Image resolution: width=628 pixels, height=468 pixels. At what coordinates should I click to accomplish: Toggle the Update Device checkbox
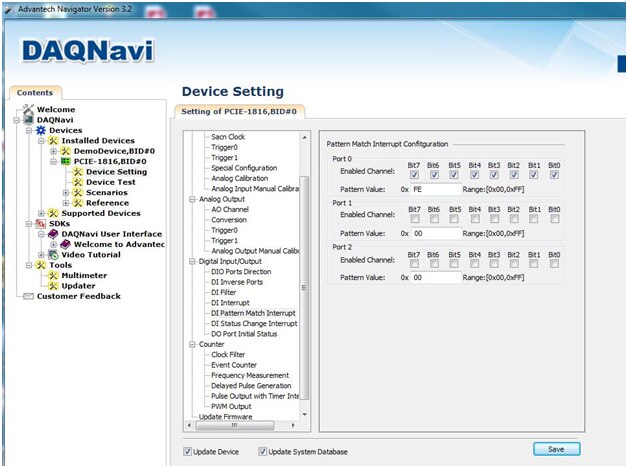pyautogui.click(x=187, y=452)
